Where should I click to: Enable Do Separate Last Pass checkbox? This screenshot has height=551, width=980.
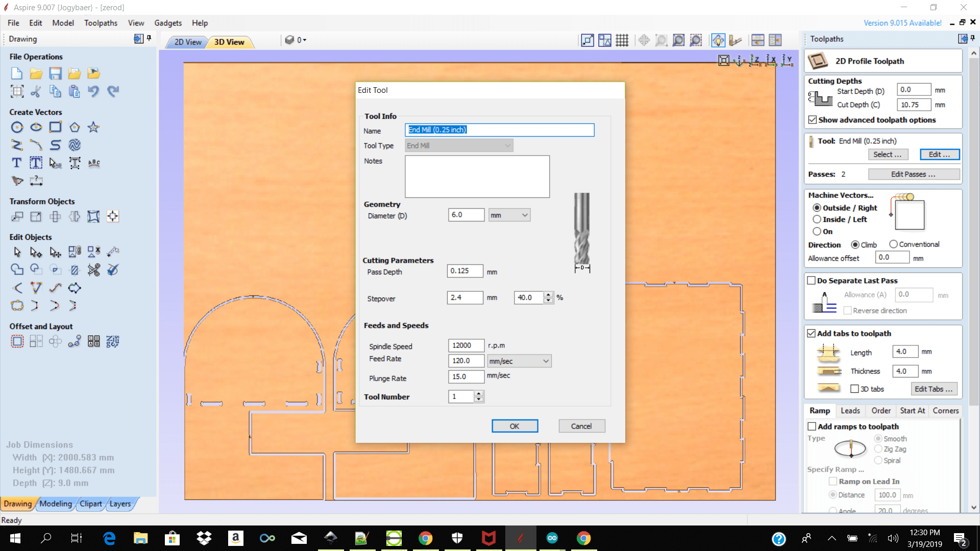tap(811, 281)
